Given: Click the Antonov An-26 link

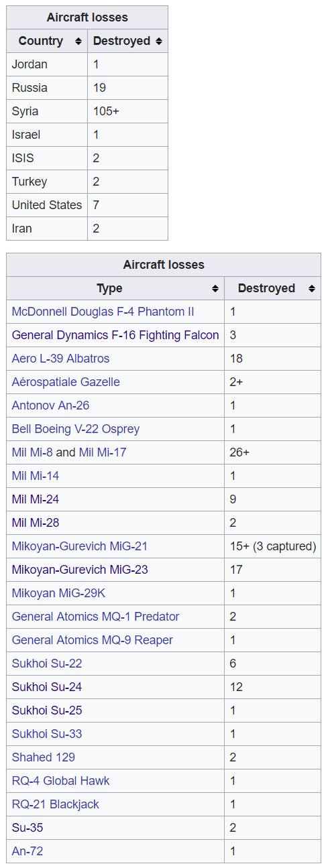Looking at the screenshot, I should (50, 406).
